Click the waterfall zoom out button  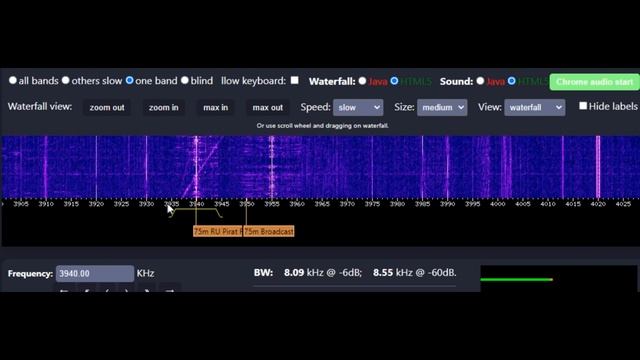point(107,108)
